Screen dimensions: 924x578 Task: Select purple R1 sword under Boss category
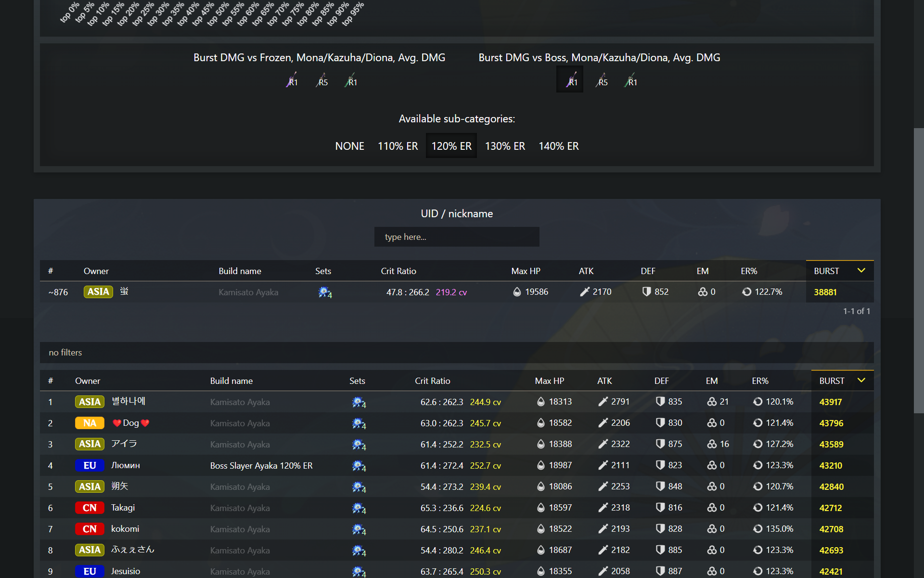[570, 79]
